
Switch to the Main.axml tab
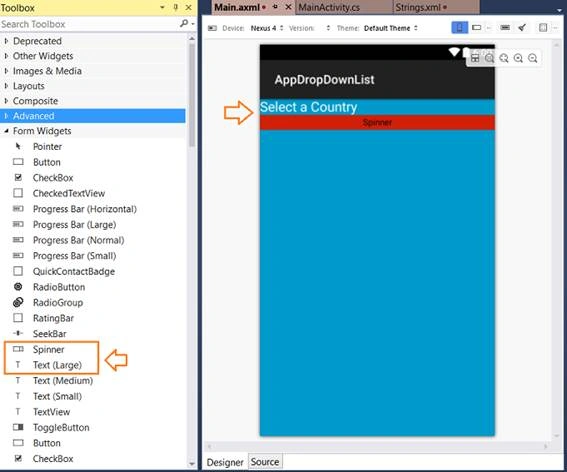pos(237,7)
